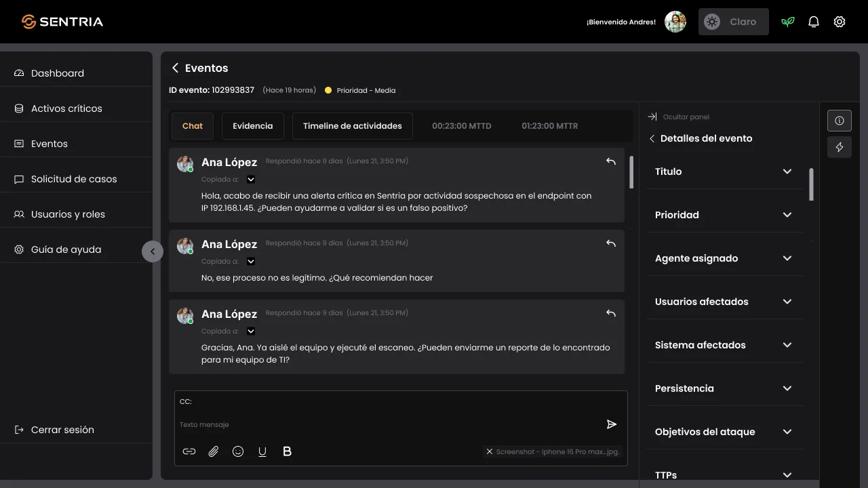
Task: Switch to the Evidencia tab
Action: click(x=253, y=126)
